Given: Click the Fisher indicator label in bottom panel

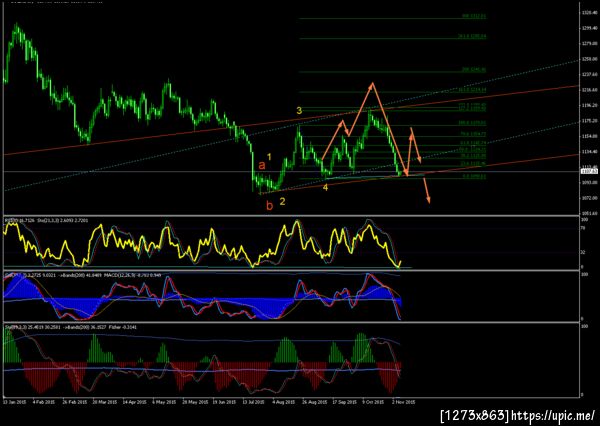Looking at the screenshot, I should pyautogui.click(x=123, y=327).
